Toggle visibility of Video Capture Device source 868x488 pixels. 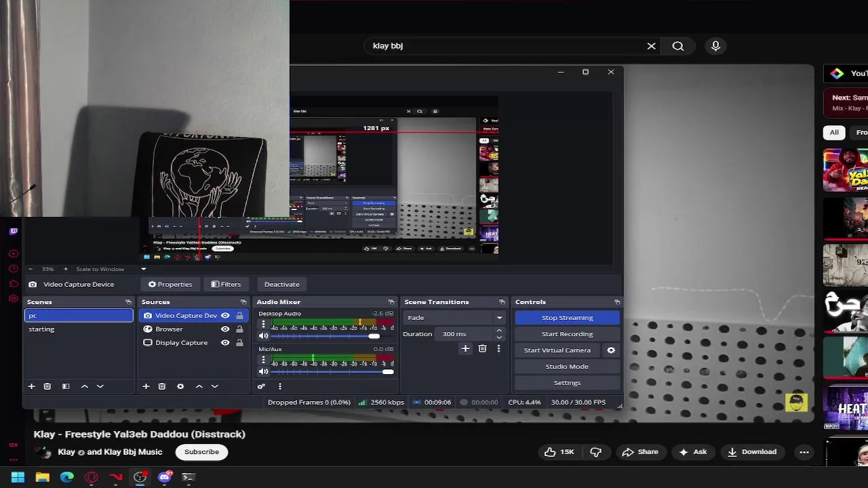225,316
